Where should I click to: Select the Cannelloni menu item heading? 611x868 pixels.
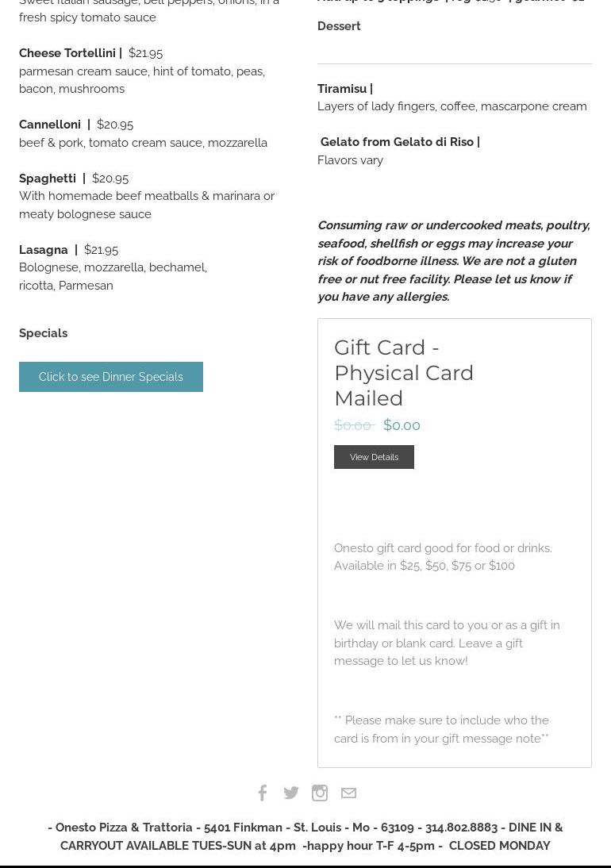click(50, 125)
